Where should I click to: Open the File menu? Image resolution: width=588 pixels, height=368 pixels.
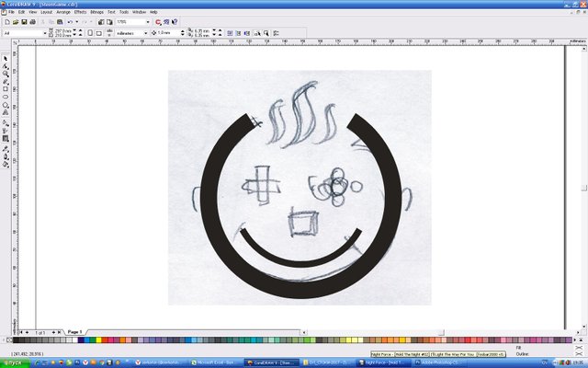tap(11, 12)
